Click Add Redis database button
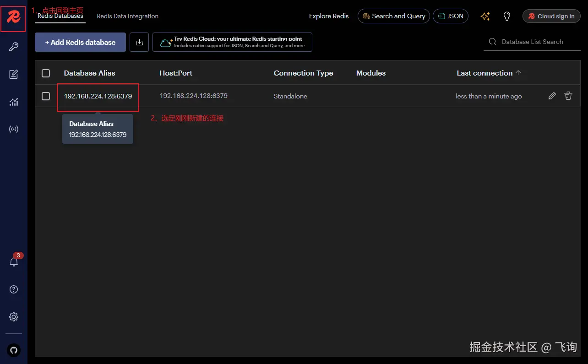The image size is (588, 364). coord(80,42)
